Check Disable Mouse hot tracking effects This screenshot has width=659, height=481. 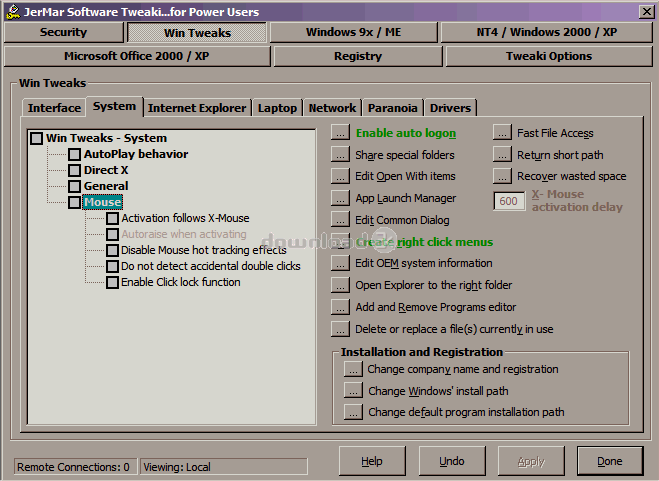112,250
